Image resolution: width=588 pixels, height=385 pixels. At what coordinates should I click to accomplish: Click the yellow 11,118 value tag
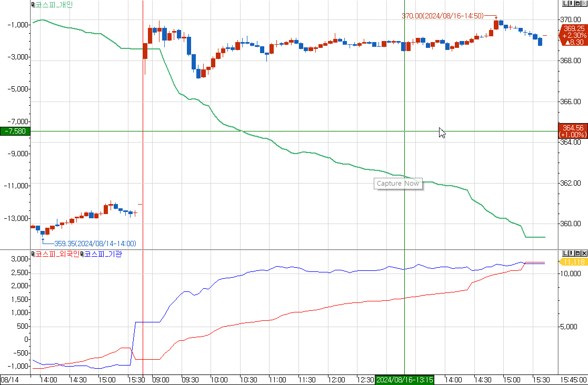pos(574,262)
